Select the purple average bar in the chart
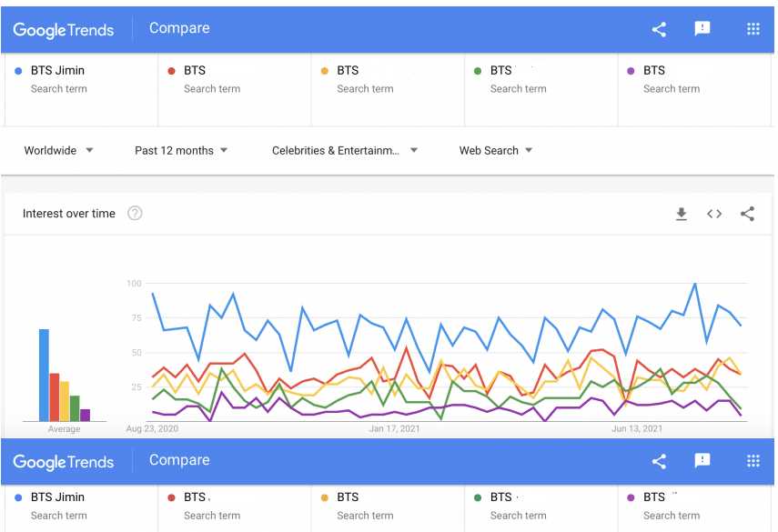Image resolution: width=778 pixels, height=532 pixels. (85, 415)
